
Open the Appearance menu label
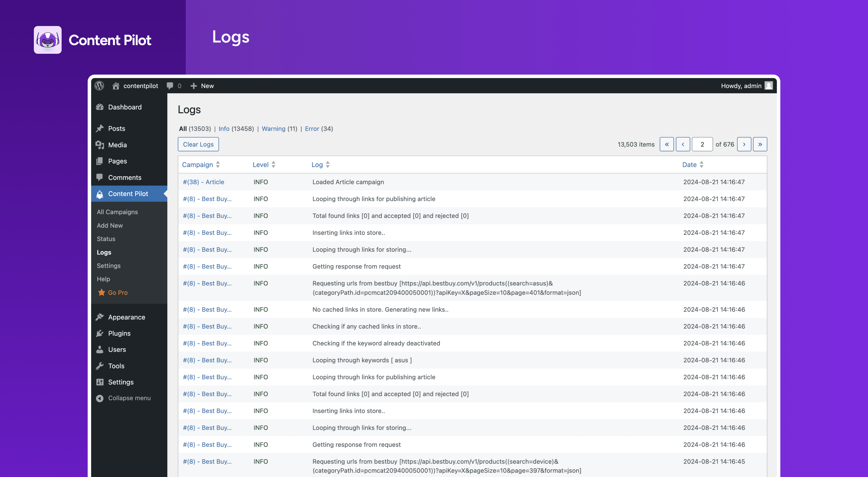tap(126, 317)
